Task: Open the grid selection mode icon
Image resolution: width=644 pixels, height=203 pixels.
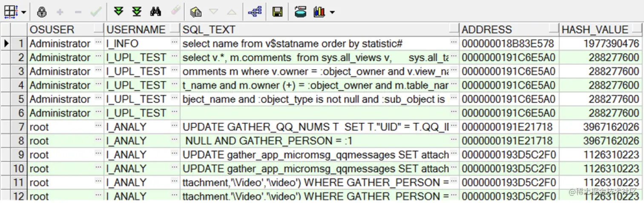Action: (10, 12)
